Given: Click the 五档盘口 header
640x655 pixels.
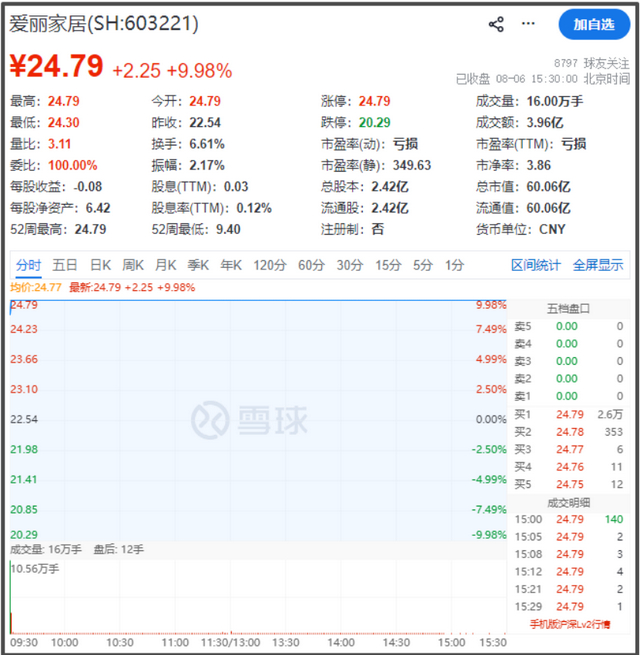Looking at the screenshot, I should point(569,309).
